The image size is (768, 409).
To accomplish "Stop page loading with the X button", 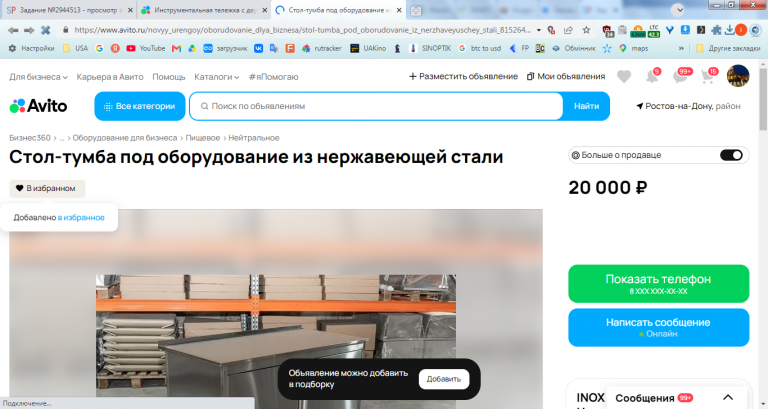I will (x=46, y=30).
